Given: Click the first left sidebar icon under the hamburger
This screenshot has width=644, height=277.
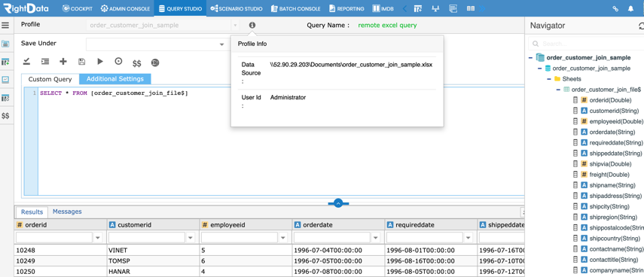Looking at the screenshot, I should 5,44.
